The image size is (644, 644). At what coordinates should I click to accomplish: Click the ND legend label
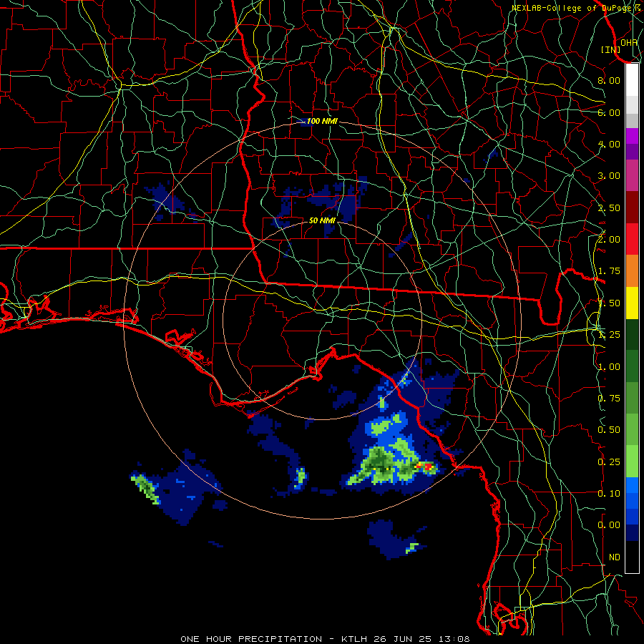[615, 557]
